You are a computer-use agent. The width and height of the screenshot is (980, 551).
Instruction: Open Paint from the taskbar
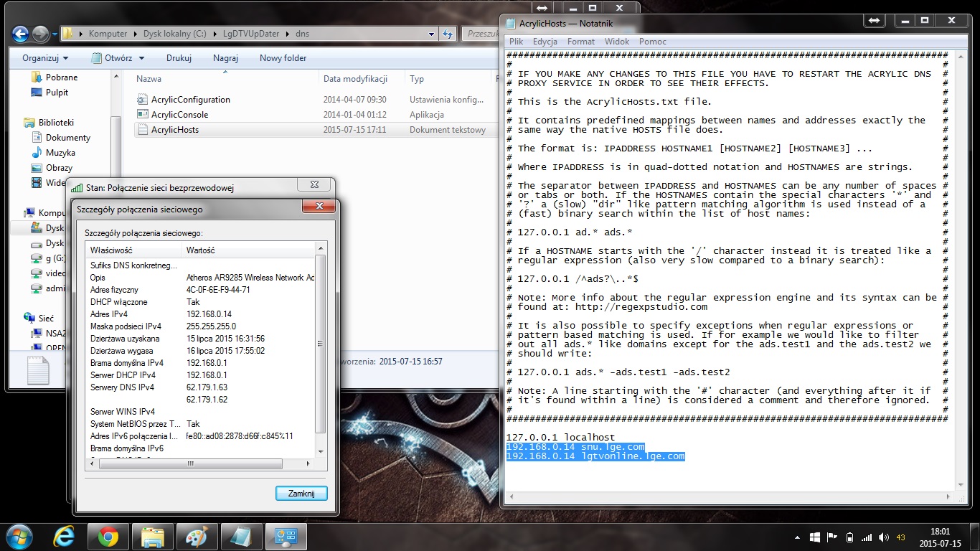pyautogui.click(x=197, y=537)
